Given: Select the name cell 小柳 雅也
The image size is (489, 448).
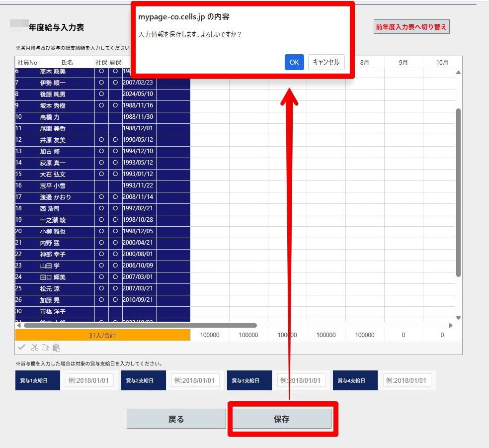Looking at the screenshot, I should (67, 232).
